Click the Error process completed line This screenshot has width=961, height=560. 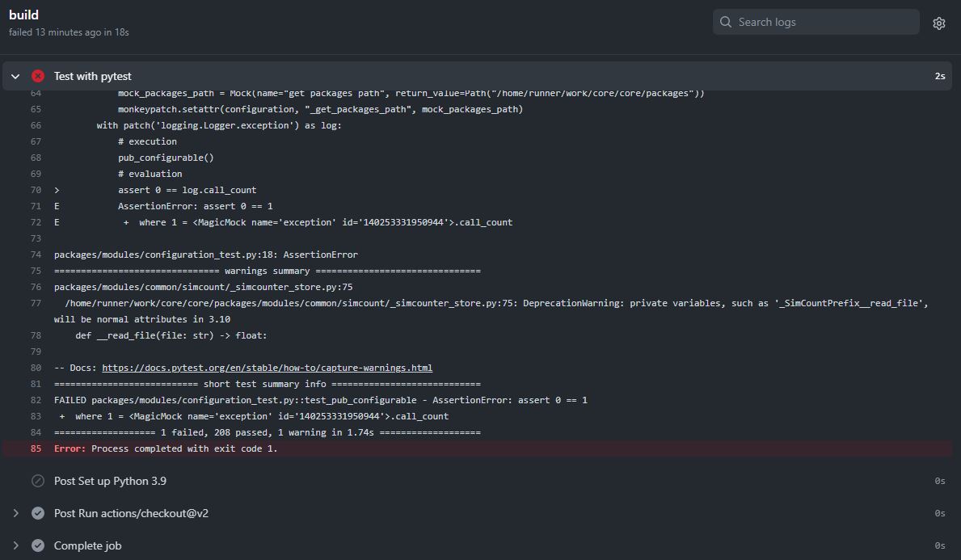[x=166, y=448]
